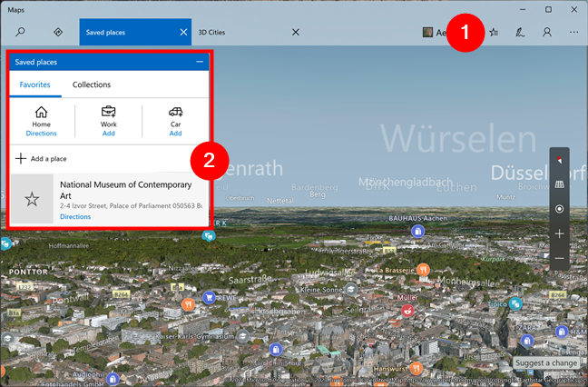Screen dimensions: 588x387
Task: Click the PONTTOR map label
Action: (x=28, y=272)
